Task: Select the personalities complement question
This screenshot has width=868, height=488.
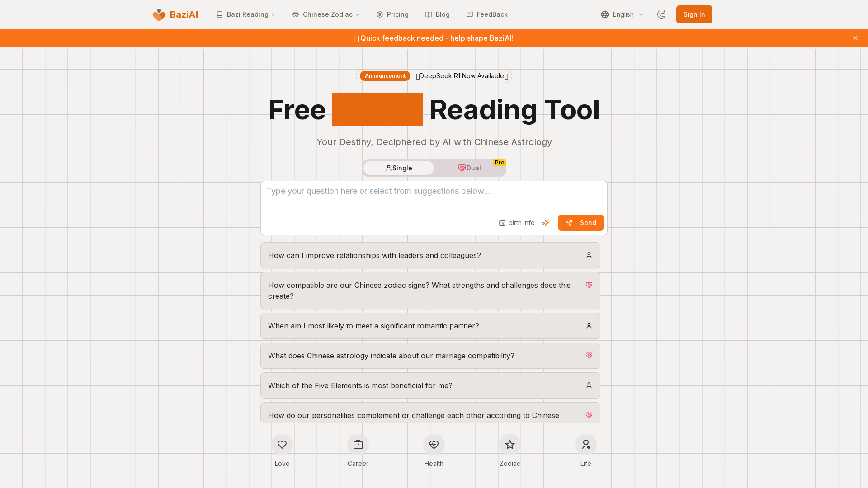Action: pyautogui.click(x=430, y=413)
